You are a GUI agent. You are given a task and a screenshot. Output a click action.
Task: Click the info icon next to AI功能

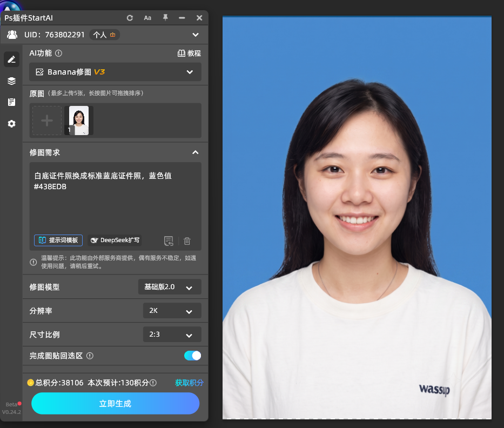(58, 53)
